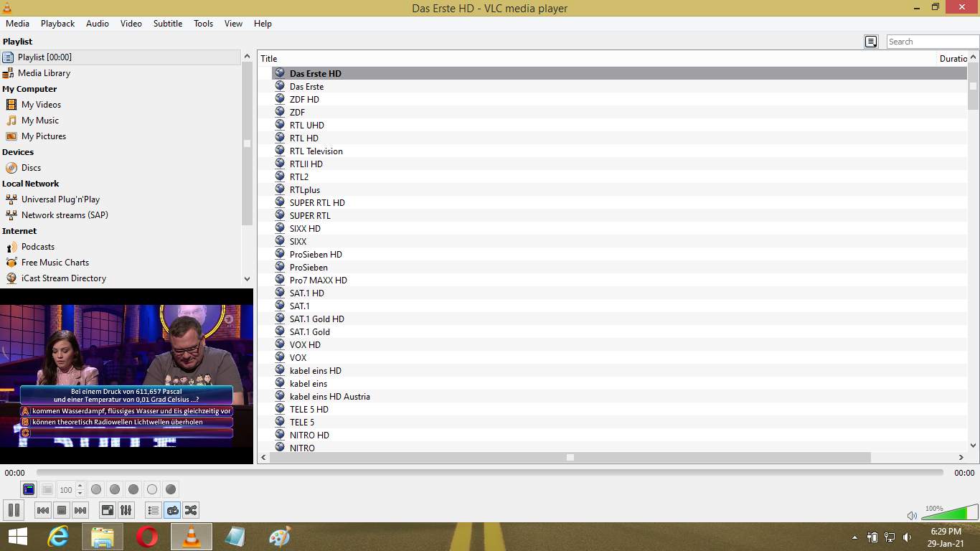Toggle the loop/repeat mode button
This screenshot has width=980, height=551.
(x=172, y=510)
